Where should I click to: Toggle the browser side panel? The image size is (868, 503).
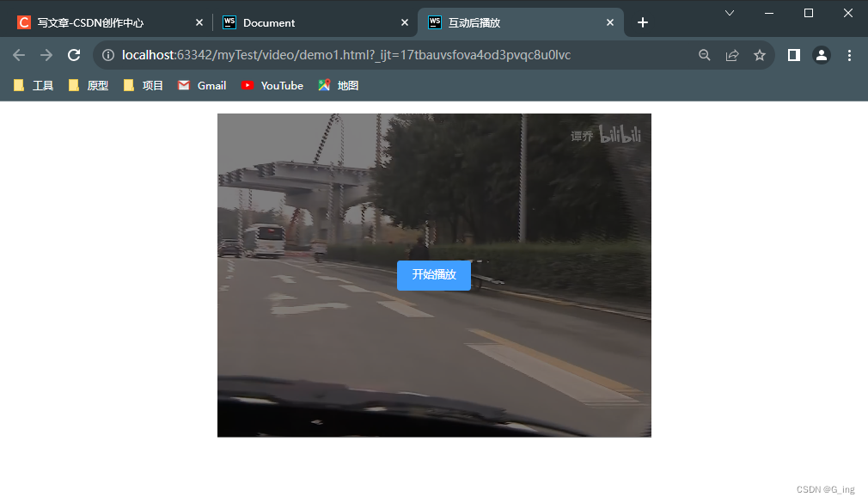[x=794, y=55]
